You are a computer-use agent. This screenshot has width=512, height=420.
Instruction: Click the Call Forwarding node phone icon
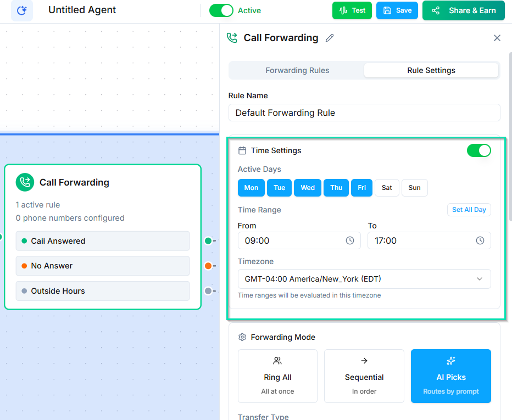[x=25, y=182]
